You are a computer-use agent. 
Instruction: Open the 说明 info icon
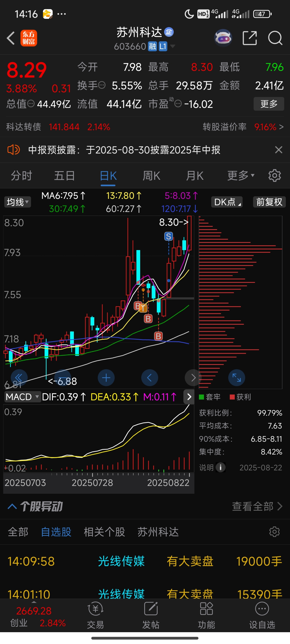[221, 467]
